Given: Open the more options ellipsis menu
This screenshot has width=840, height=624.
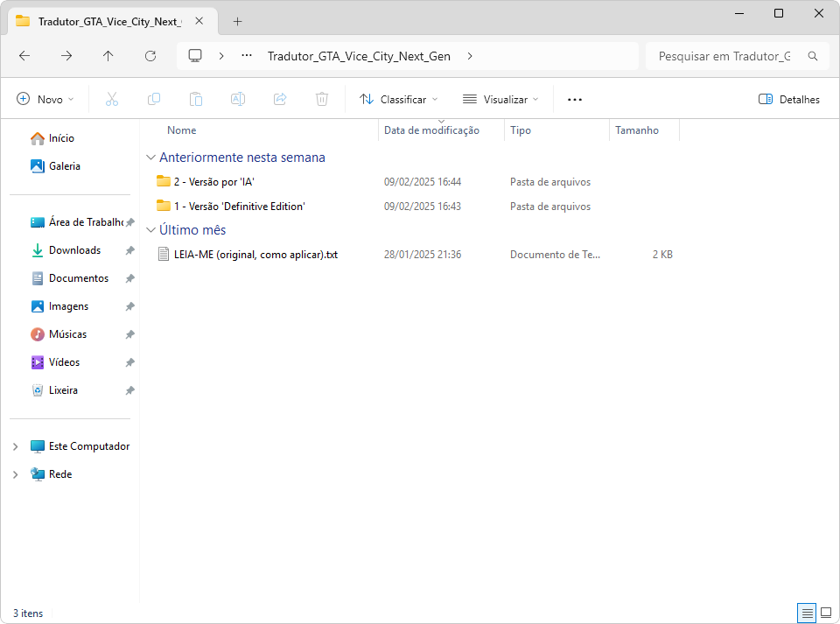Looking at the screenshot, I should pos(575,99).
